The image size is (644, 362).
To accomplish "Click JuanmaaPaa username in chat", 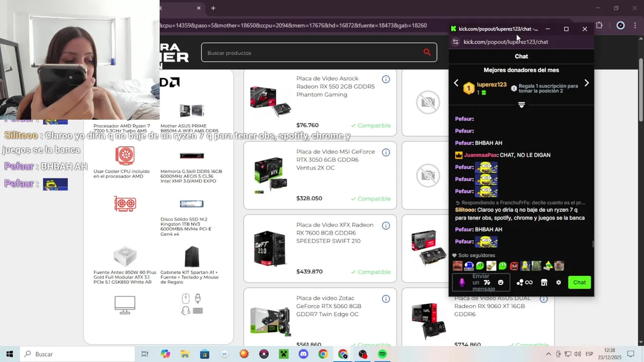I will pos(480,155).
